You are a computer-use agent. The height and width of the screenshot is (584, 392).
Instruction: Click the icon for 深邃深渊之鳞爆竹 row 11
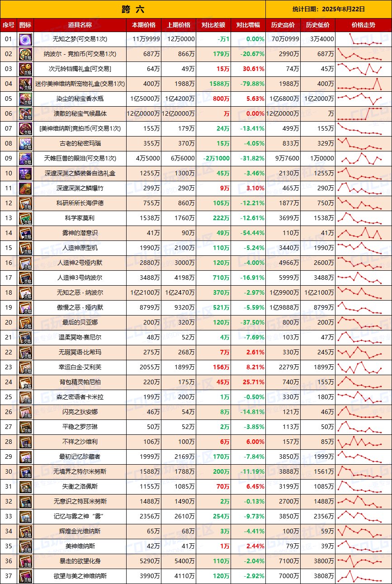[x=25, y=188]
